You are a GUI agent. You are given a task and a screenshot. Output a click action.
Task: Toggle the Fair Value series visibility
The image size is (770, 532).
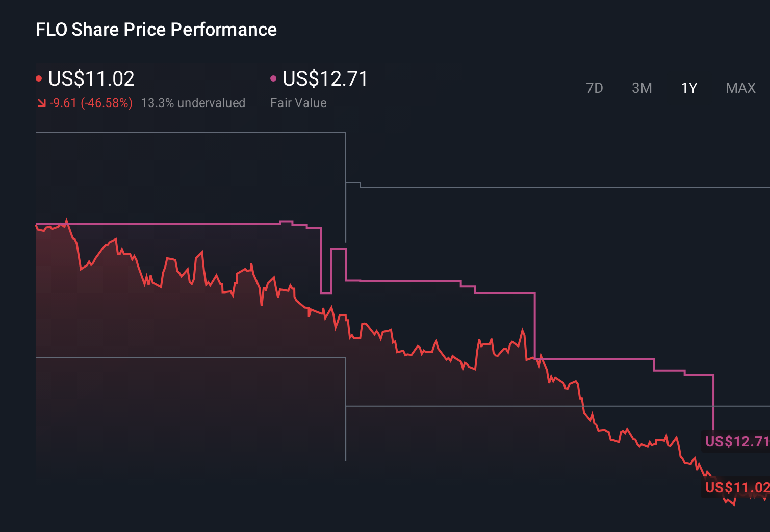tap(273, 78)
